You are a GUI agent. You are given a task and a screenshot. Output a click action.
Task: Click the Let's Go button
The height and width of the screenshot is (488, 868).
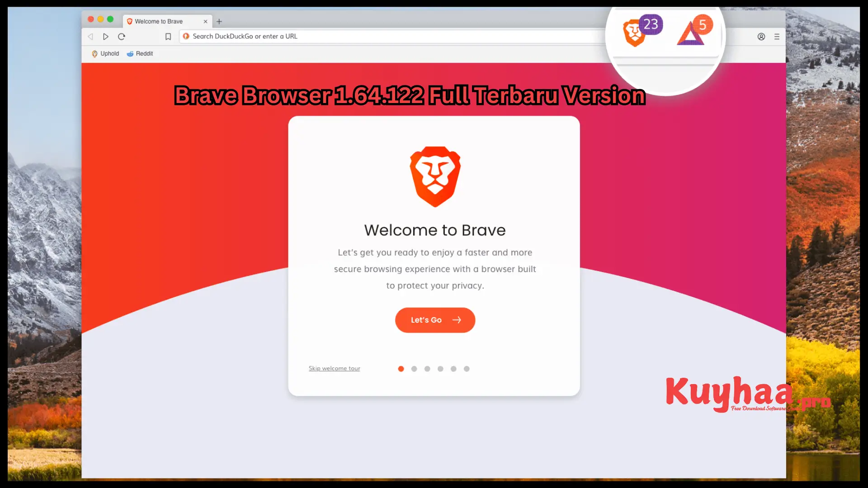(434, 320)
